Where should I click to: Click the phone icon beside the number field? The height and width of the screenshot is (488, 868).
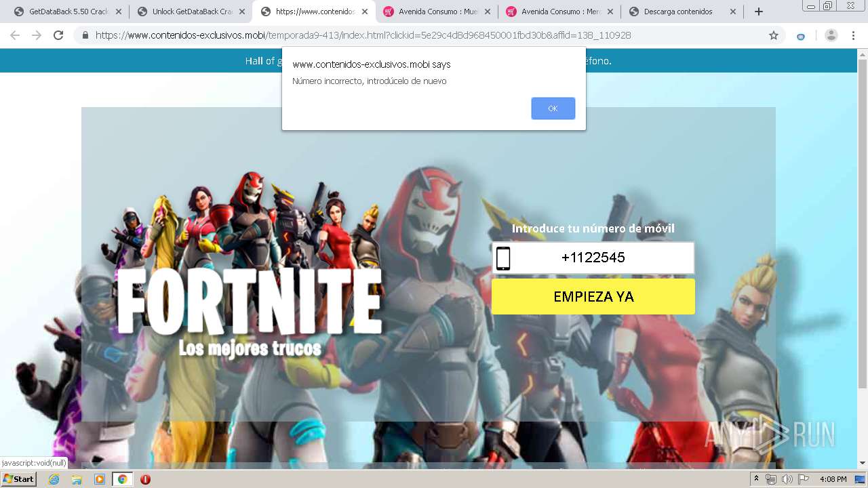503,258
